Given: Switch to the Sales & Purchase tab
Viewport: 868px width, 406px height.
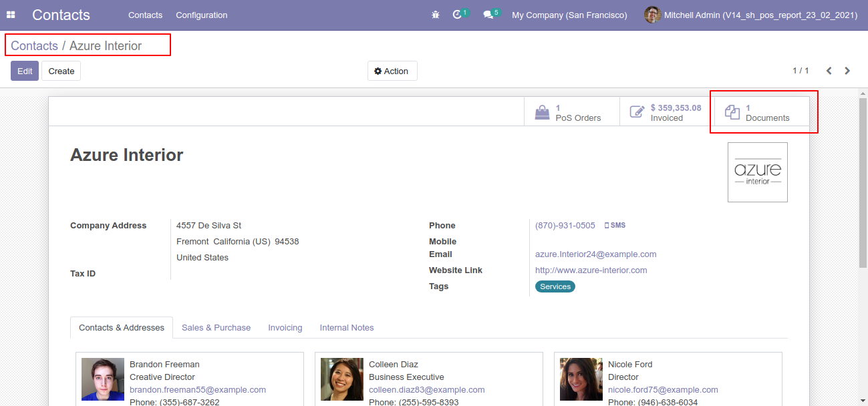Looking at the screenshot, I should (216, 328).
